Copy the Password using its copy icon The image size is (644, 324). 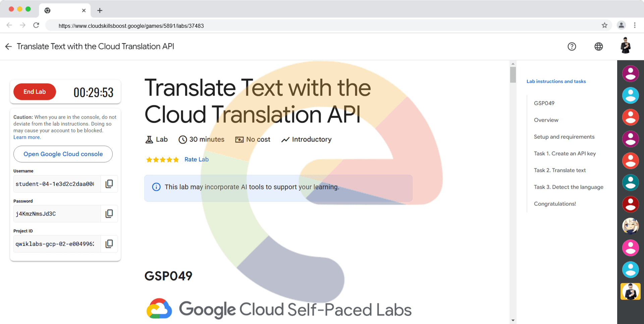(x=109, y=213)
